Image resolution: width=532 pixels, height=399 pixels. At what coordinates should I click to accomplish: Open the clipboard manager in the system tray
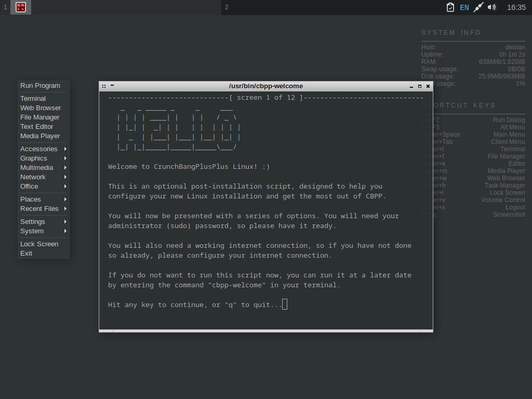tap(450, 7)
